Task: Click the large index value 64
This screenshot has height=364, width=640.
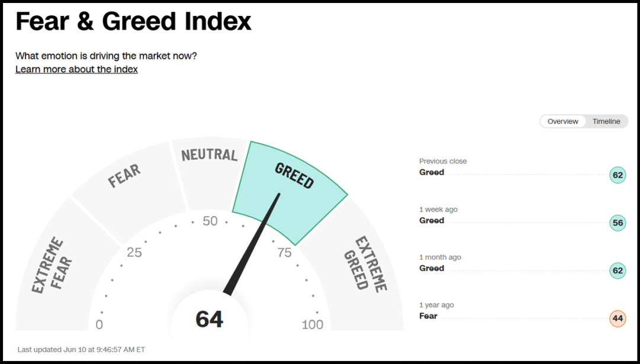Action: [209, 319]
